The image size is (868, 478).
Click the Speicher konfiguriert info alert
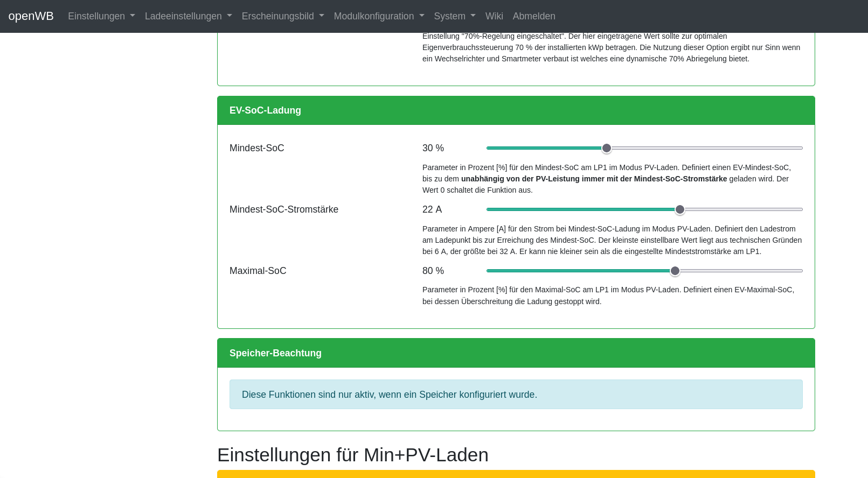point(516,395)
